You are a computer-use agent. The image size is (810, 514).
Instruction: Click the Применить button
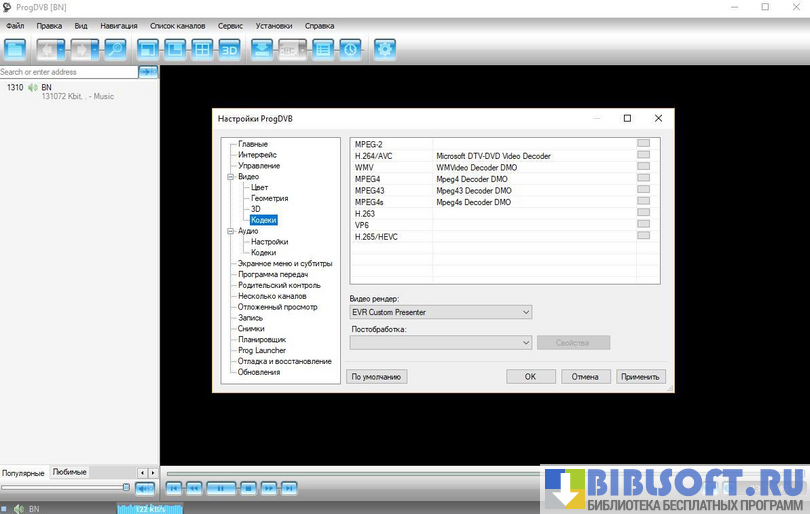click(640, 377)
